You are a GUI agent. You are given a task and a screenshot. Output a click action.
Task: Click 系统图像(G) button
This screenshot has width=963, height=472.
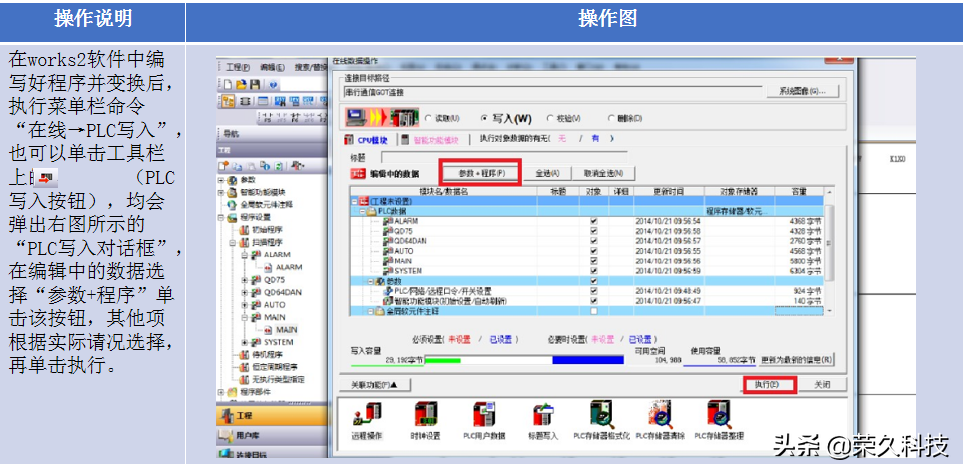[803, 91]
